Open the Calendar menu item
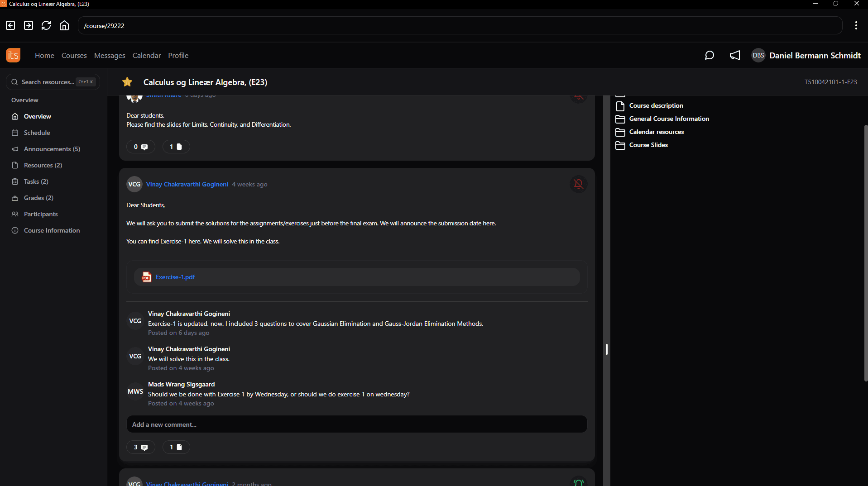 (x=146, y=55)
